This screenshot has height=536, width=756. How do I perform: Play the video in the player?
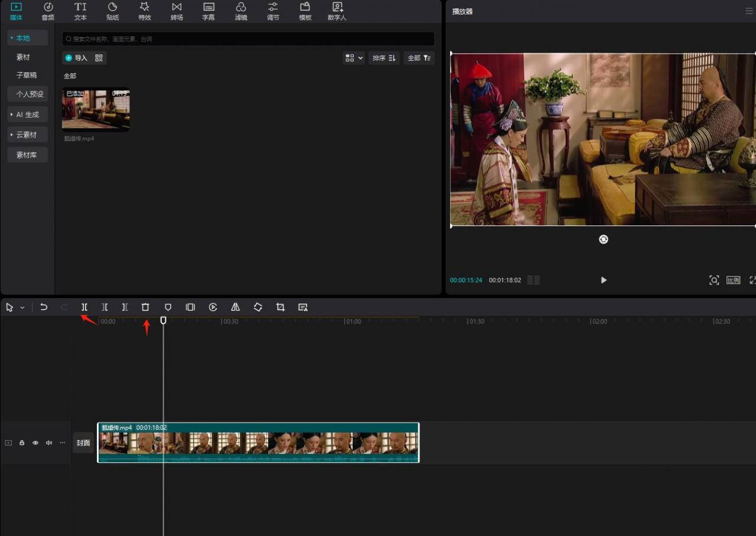[603, 280]
